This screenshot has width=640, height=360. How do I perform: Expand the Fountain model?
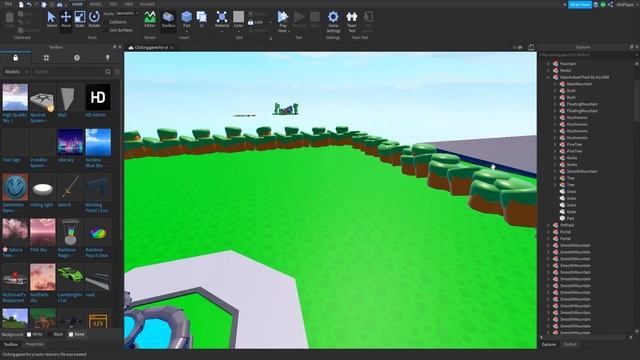pyautogui.click(x=548, y=64)
